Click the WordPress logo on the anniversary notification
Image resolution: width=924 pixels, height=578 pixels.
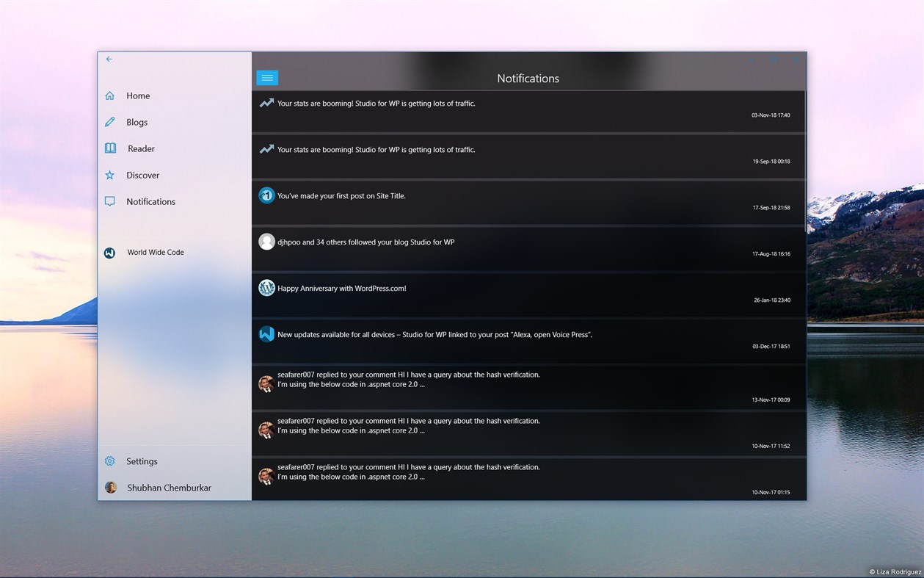[x=266, y=287]
